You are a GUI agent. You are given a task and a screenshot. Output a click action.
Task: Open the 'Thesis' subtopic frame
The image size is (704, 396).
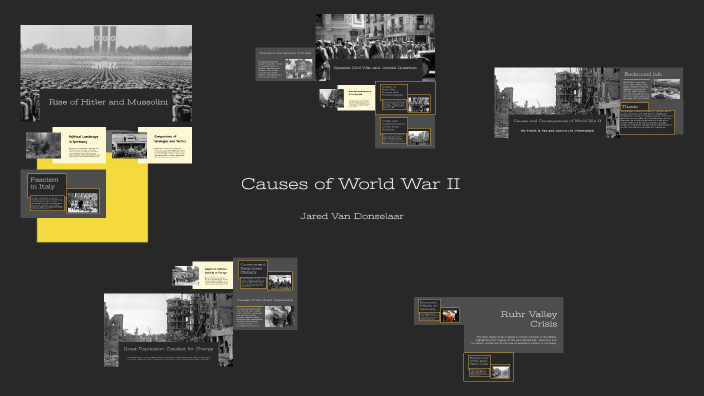(647, 119)
